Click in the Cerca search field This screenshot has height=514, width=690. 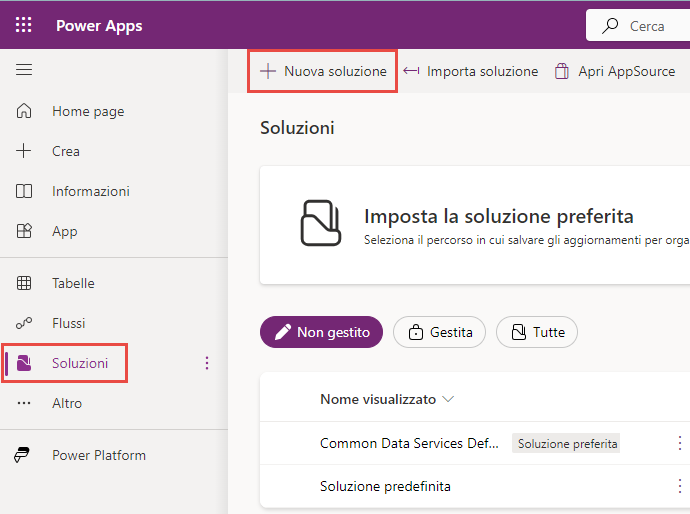coord(638,26)
